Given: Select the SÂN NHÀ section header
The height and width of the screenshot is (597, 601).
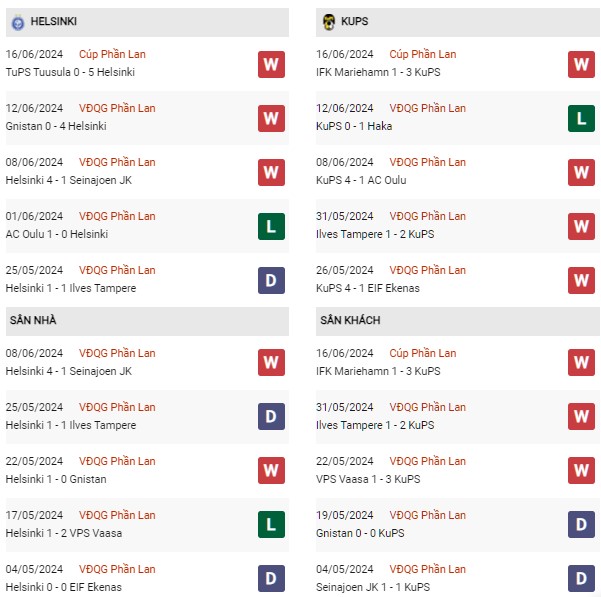Looking at the screenshot, I should 147,321.
